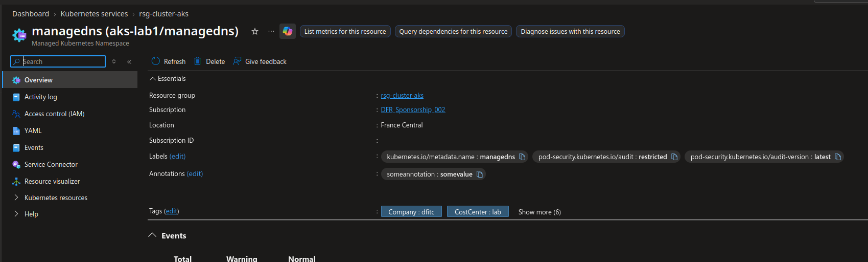Favorite this resource with the star icon

point(255,31)
